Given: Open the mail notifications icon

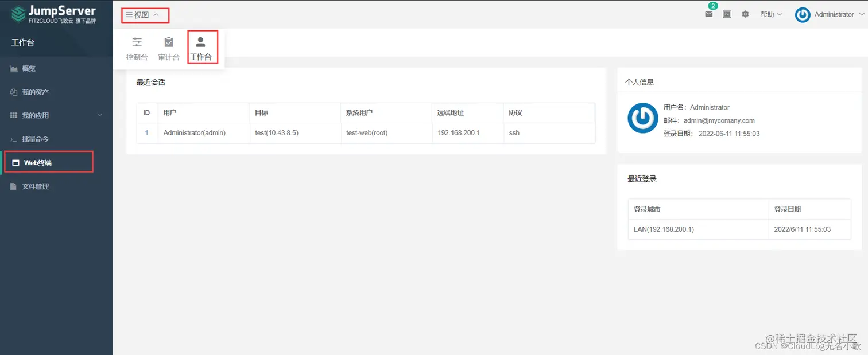Looking at the screenshot, I should click(x=709, y=14).
